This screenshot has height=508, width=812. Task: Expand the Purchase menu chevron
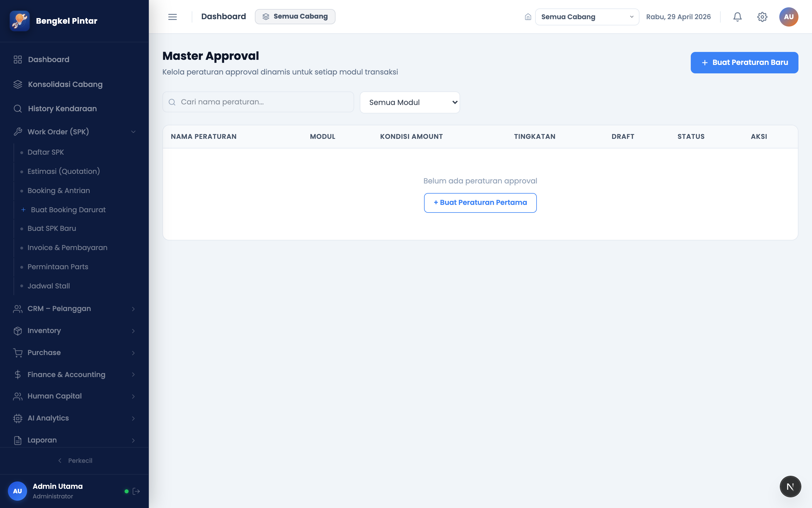click(133, 353)
